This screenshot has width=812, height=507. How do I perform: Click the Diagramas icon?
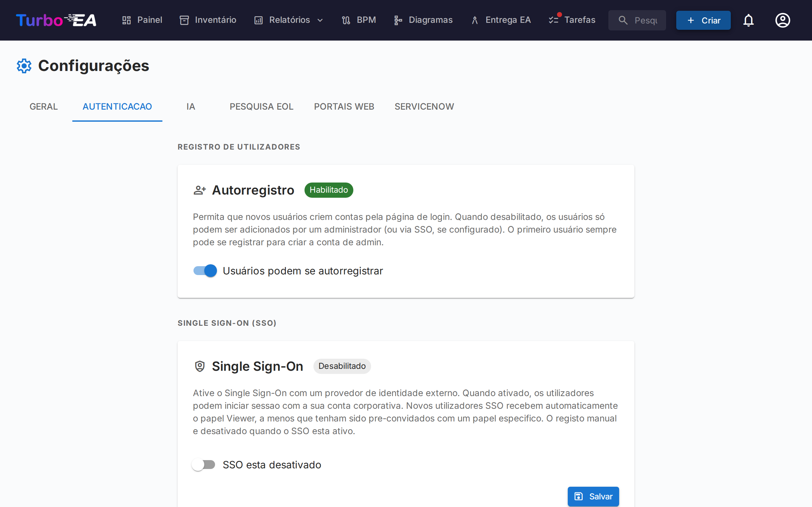coord(398,20)
